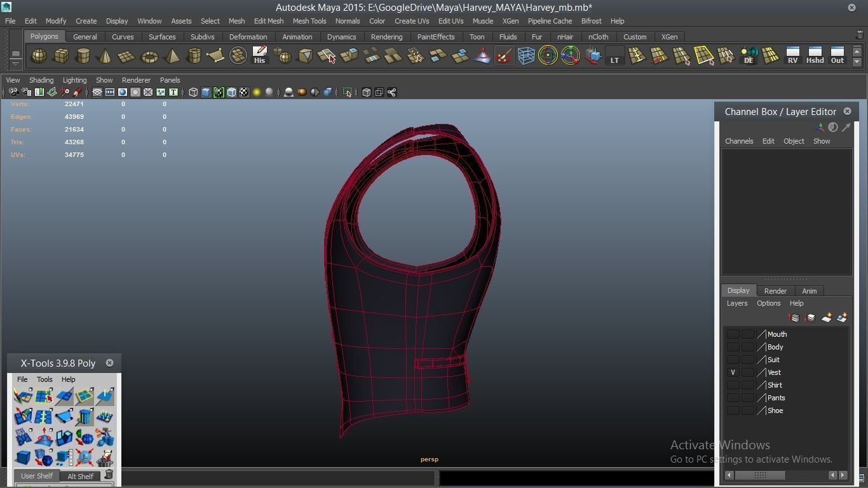Create layer from selected objects icon
This screenshot has width=868, height=488.
coord(843,318)
